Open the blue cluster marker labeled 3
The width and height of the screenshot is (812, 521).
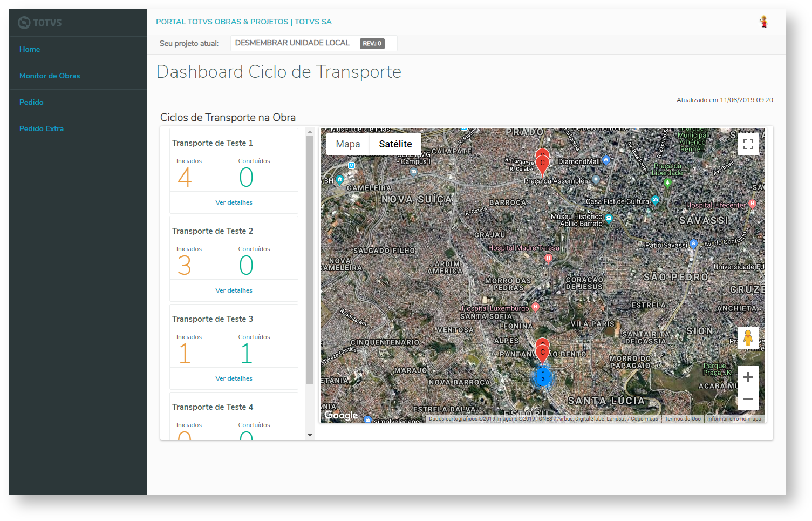click(543, 377)
